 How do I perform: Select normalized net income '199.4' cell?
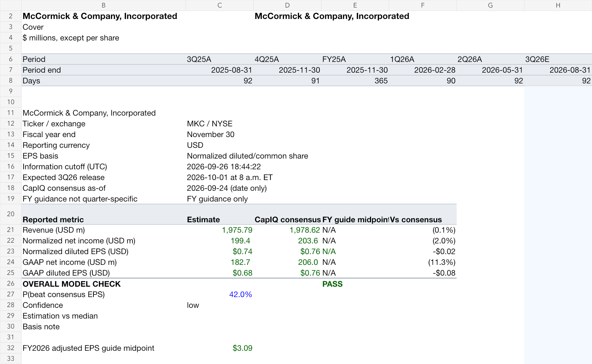click(220, 241)
